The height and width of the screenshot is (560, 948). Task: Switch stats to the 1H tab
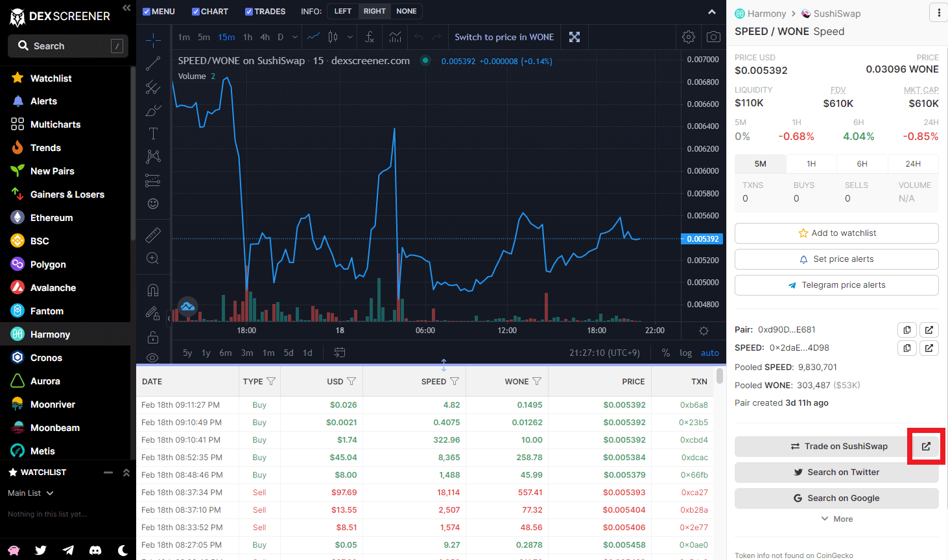coord(811,164)
